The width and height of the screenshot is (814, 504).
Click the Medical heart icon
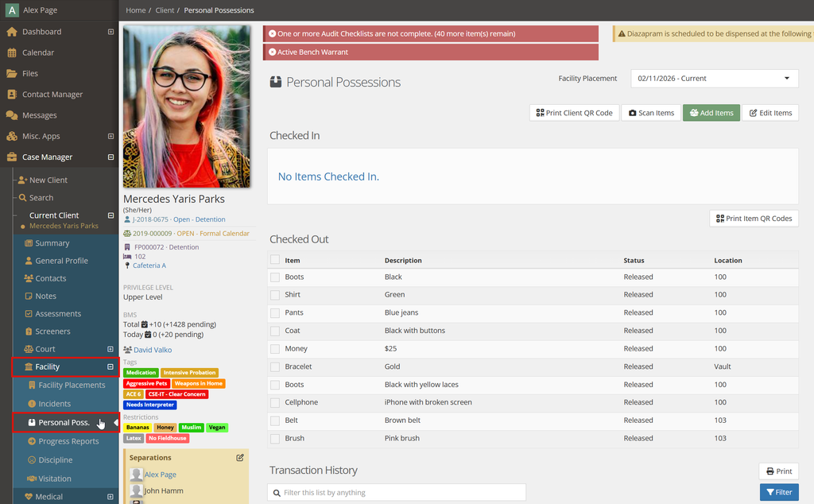coord(29,497)
